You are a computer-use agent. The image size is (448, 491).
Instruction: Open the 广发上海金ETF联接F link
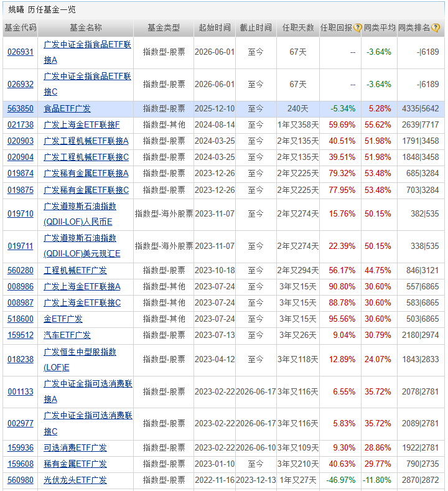click(82, 125)
